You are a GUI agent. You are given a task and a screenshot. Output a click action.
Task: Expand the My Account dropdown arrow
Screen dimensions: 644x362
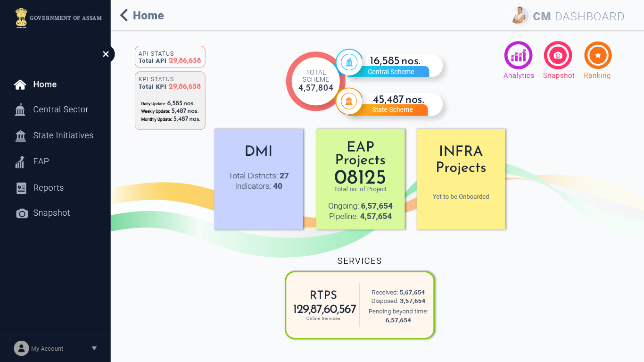click(x=94, y=348)
